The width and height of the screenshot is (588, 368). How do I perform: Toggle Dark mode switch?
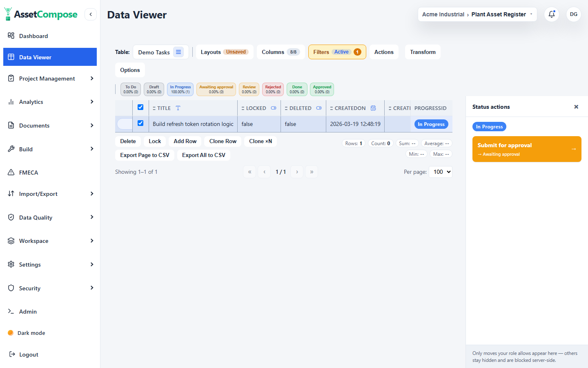click(x=11, y=333)
